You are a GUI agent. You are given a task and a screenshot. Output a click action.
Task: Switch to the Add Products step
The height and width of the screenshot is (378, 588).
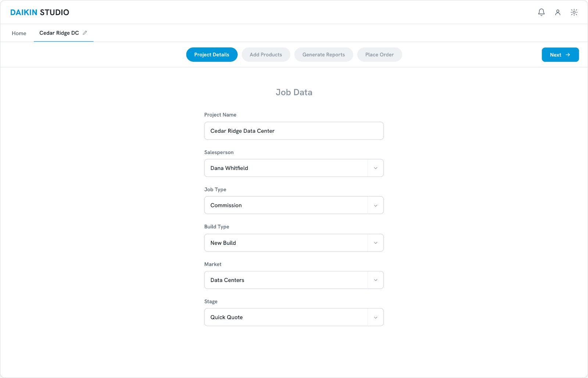click(x=266, y=54)
